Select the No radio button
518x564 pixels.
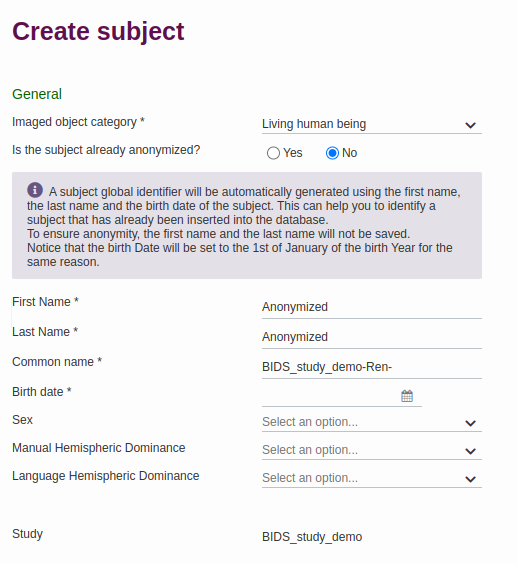(332, 153)
